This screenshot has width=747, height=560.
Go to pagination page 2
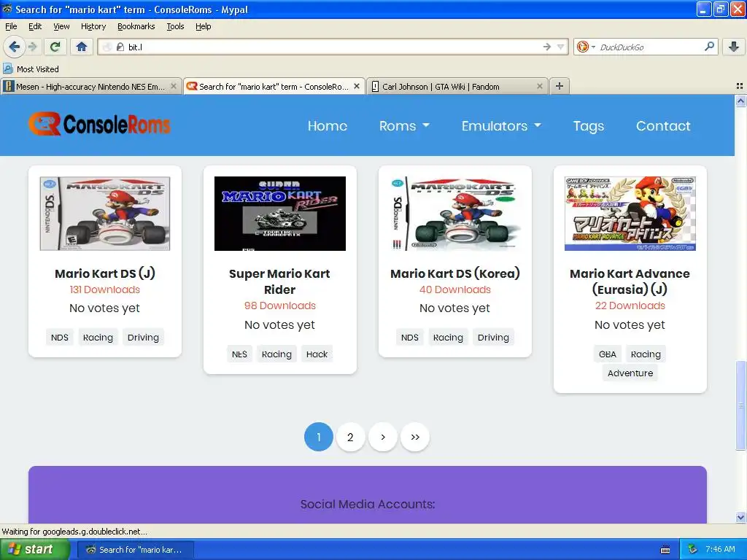(350, 437)
